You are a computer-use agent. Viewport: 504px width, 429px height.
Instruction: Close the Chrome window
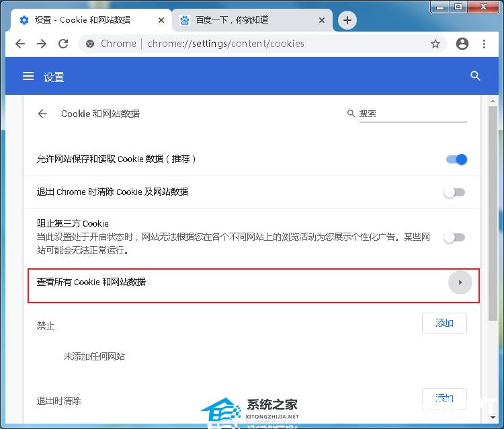(x=483, y=7)
